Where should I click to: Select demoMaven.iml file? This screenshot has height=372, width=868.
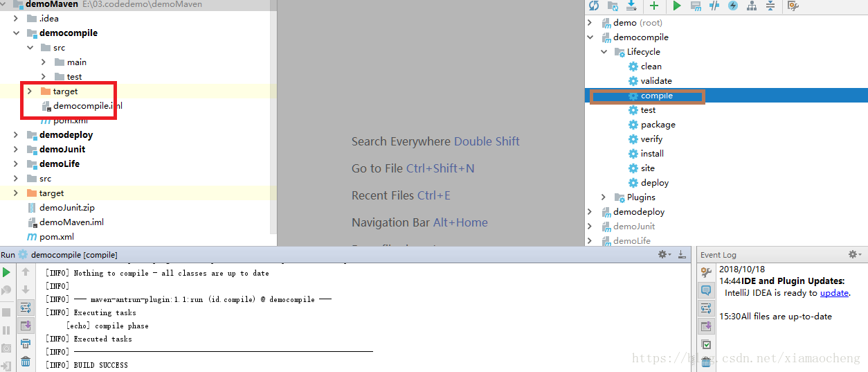[x=65, y=222]
